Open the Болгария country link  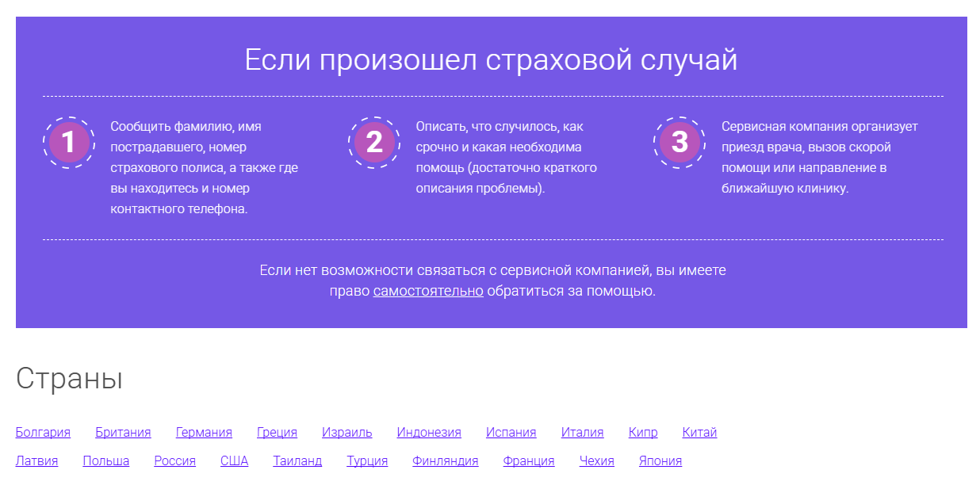pyautogui.click(x=43, y=432)
